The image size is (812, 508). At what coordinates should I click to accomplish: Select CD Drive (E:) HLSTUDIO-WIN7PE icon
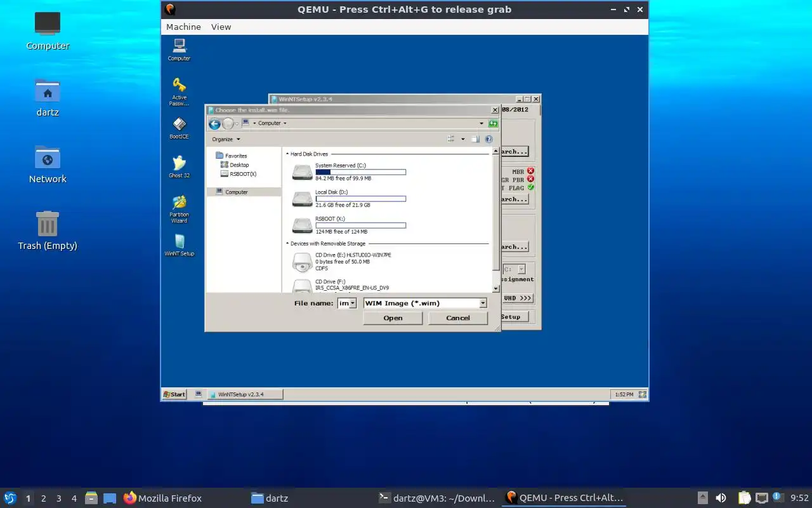click(302, 262)
